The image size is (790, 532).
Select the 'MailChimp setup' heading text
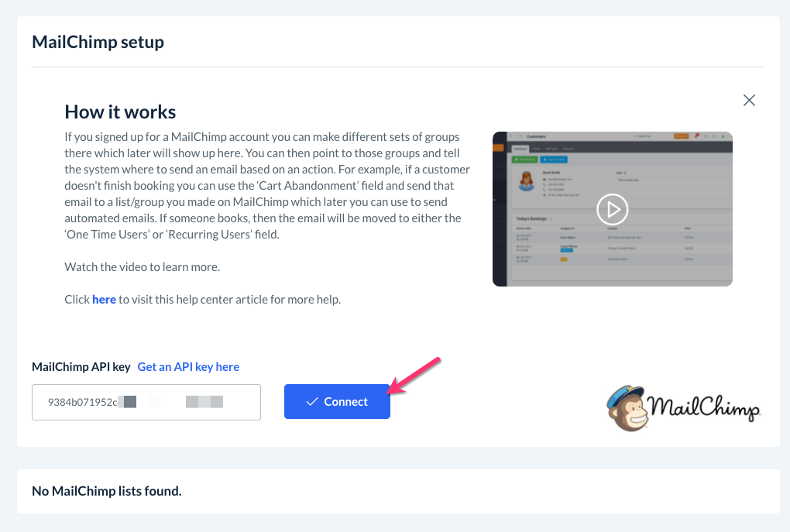point(98,42)
